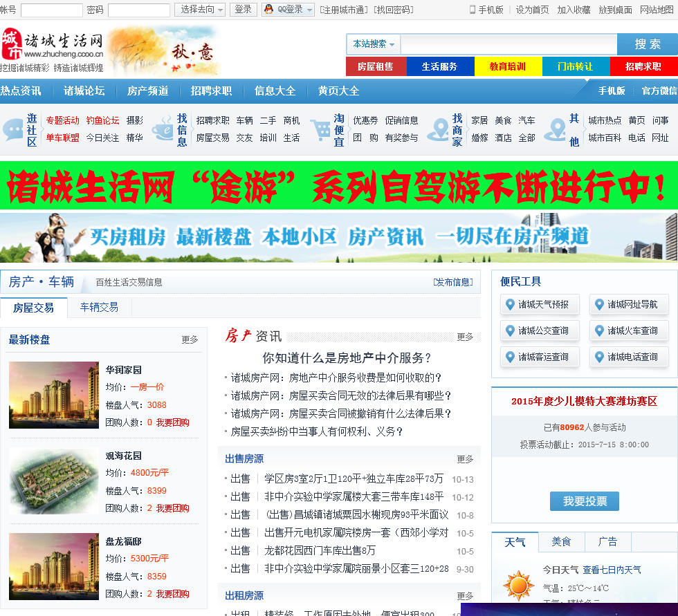Click pin icon beside 诸城电话查询
The width and height of the screenshot is (678, 616).
(599, 357)
